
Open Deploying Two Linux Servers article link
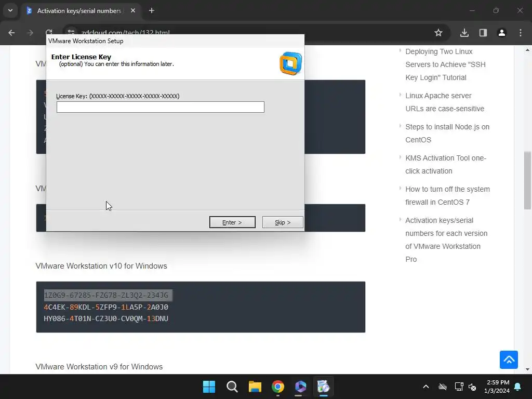click(x=445, y=64)
